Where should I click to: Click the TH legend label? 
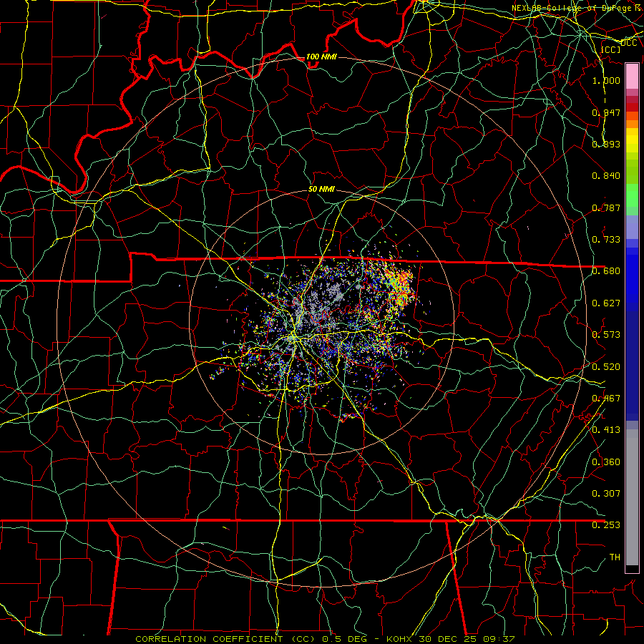point(615,557)
